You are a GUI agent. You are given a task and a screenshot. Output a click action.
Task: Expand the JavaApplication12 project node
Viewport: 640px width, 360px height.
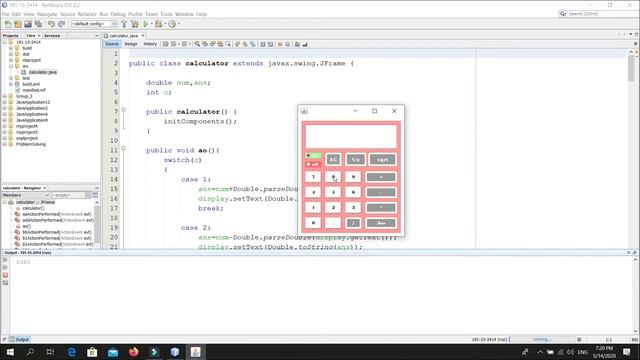[5, 102]
